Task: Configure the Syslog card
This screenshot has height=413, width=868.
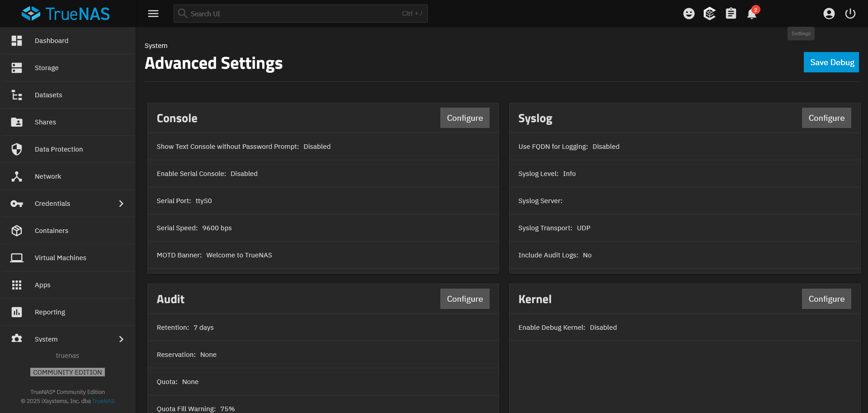Action: (826, 118)
